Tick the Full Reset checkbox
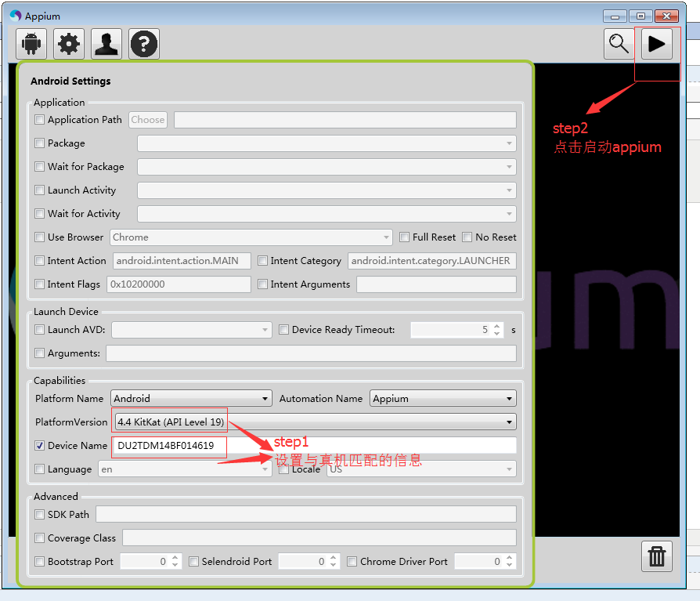The image size is (700, 601). tap(405, 237)
